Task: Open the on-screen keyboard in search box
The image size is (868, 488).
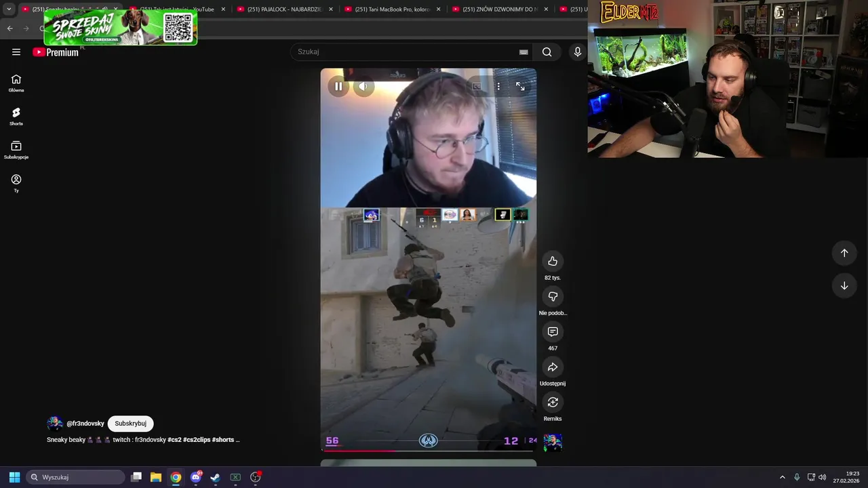Action: click(524, 52)
